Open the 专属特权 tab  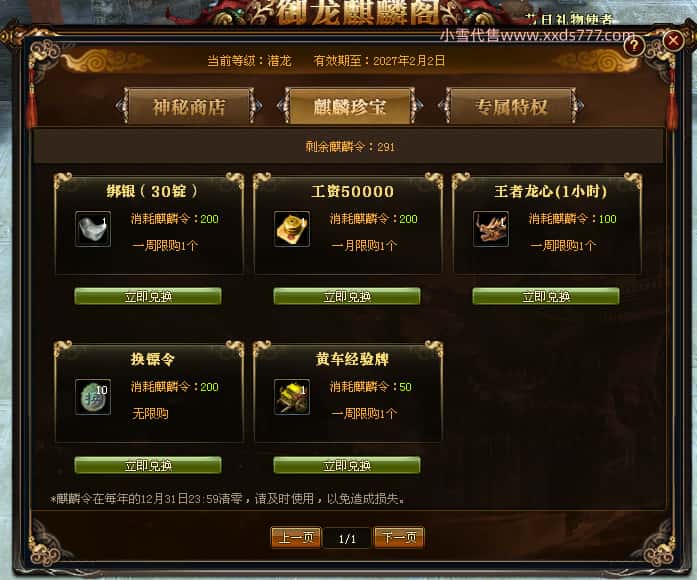pyautogui.click(x=511, y=107)
